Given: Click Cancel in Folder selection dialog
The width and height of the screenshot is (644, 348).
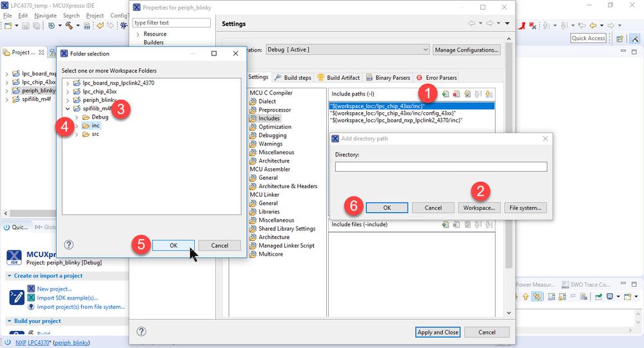Looking at the screenshot, I should pos(220,246).
